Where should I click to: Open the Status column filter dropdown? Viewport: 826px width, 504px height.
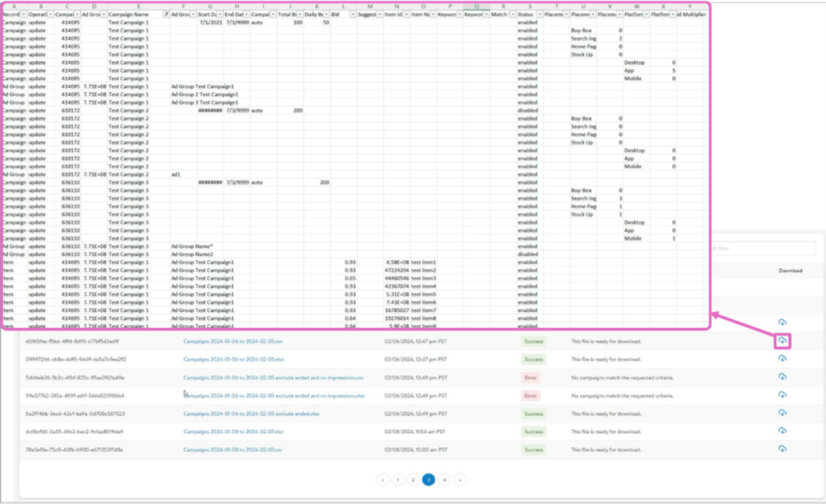538,14
